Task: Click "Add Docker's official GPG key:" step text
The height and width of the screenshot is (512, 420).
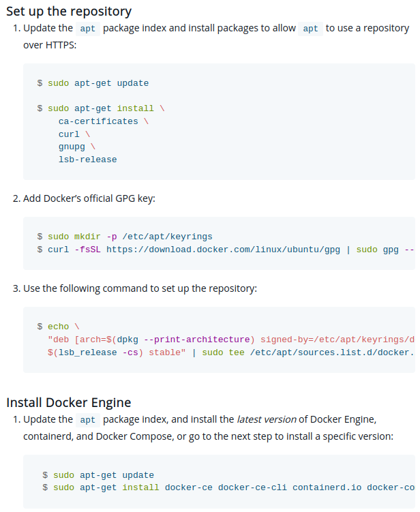Action: 89,198
